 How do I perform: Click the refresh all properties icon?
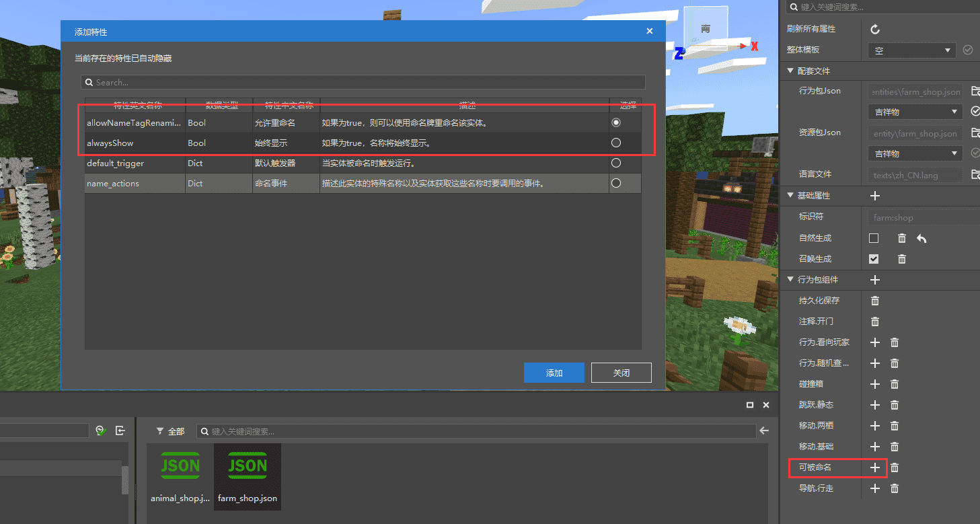[875, 29]
